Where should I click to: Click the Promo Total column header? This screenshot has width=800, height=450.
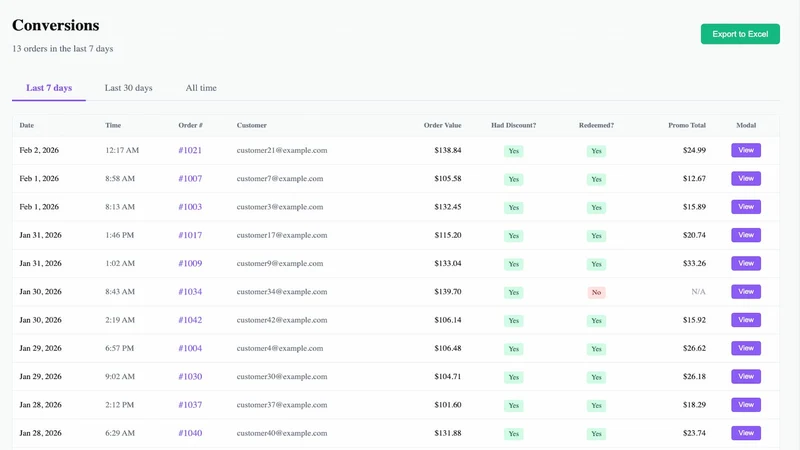click(x=687, y=125)
